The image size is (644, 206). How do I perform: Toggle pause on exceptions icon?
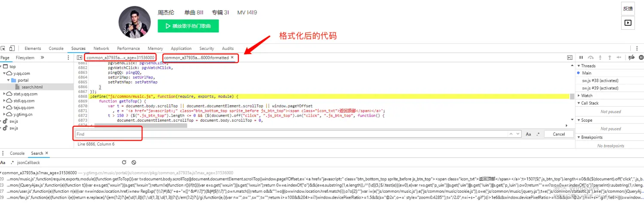[x=641, y=57]
